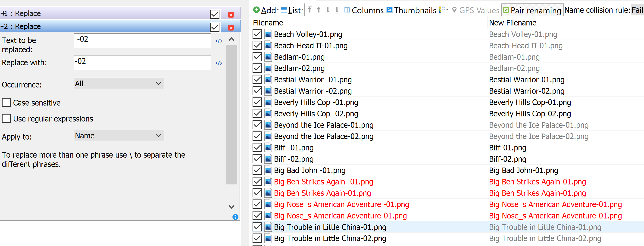Click image icon of Bedlam-02.png
Image resolution: width=644 pixels, height=246 pixels.
(x=268, y=68)
